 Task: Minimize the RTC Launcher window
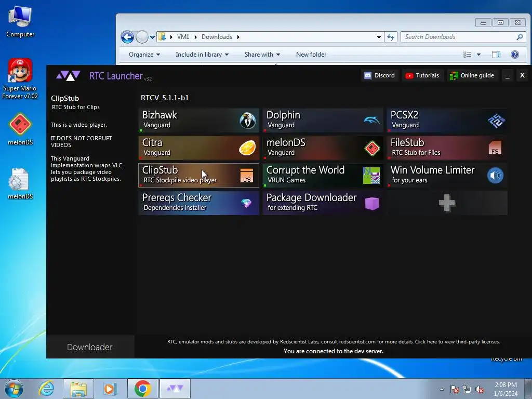(508, 75)
